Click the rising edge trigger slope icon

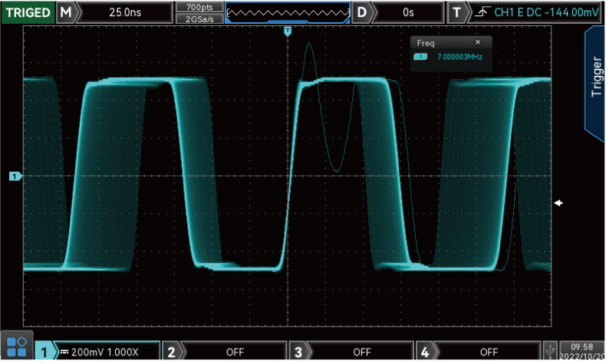point(481,12)
